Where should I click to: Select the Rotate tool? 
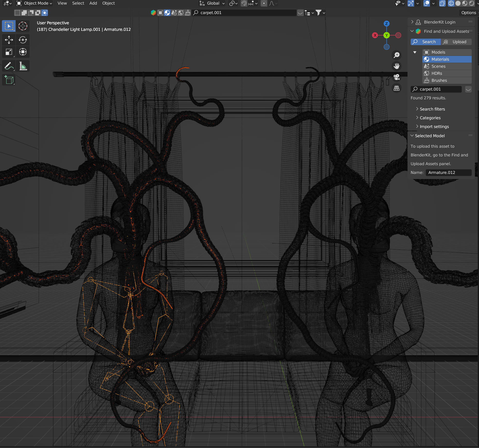click(23, 40)
